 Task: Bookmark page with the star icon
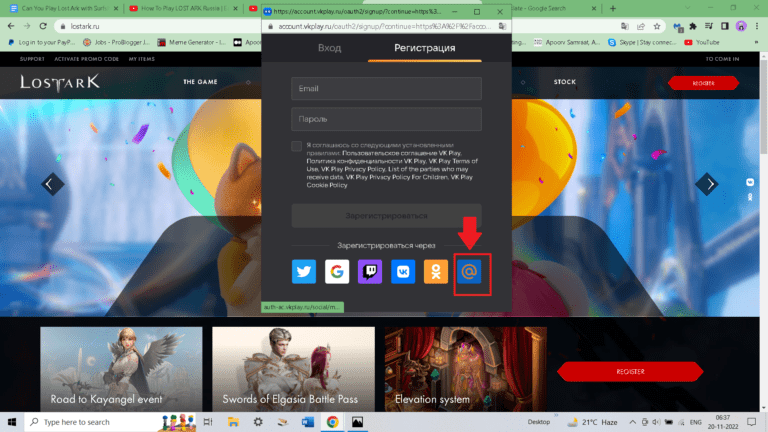[657, 26]
